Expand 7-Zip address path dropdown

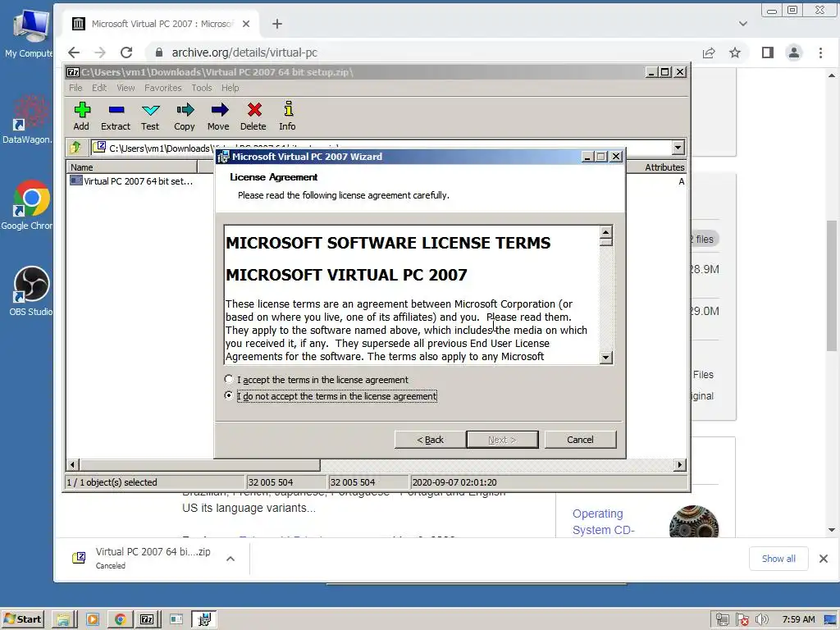click(678, 148)
